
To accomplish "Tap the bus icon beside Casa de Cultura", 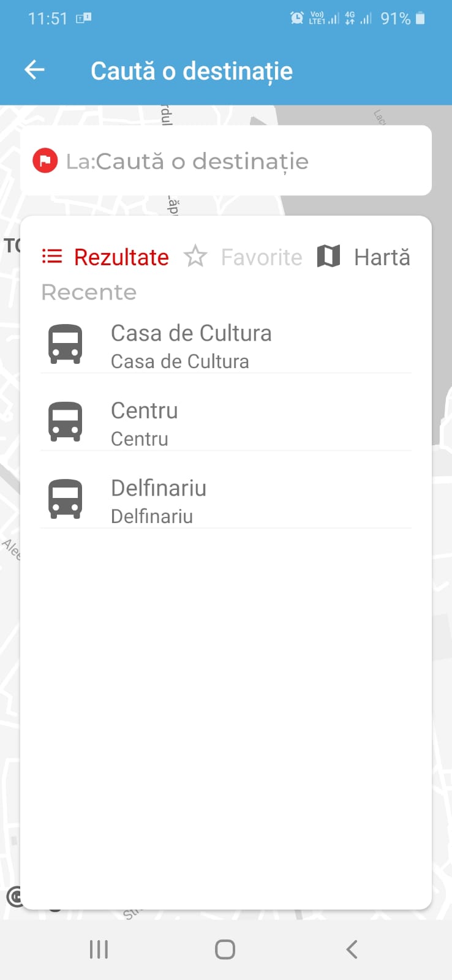I will click(x=66, y=344).
